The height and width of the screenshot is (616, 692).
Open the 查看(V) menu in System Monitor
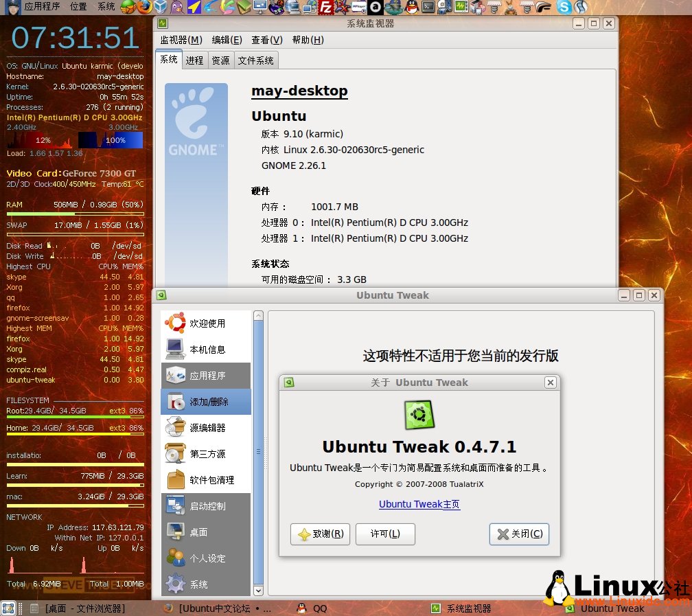click(x=266, y=40)
